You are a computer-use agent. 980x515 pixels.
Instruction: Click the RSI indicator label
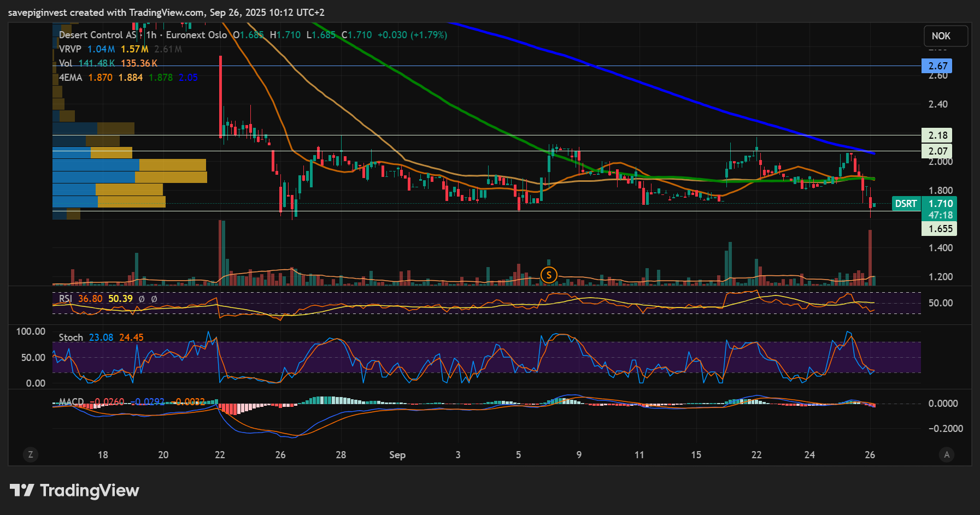click(x=66, y=299)
